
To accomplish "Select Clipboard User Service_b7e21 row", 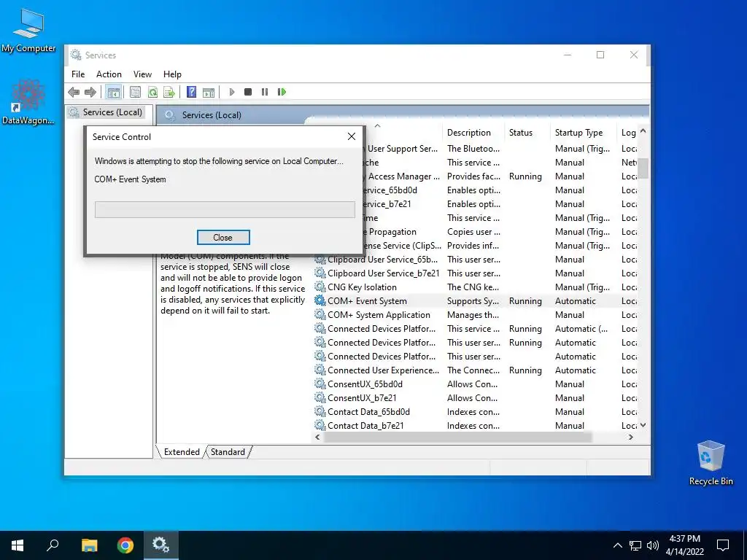I will (x=476, y=273).
